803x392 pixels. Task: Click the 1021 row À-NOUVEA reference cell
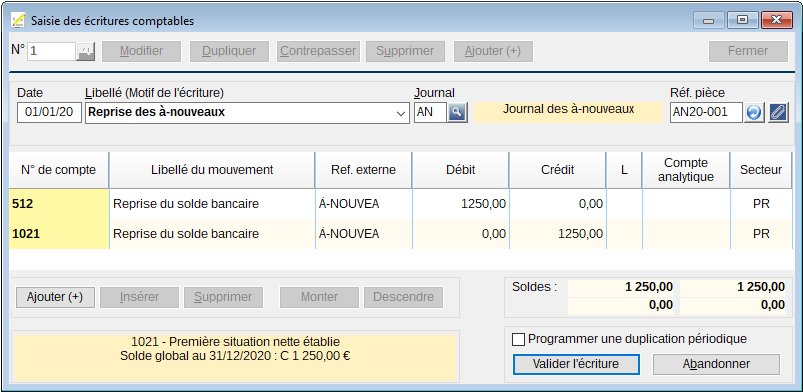point(363,234)
